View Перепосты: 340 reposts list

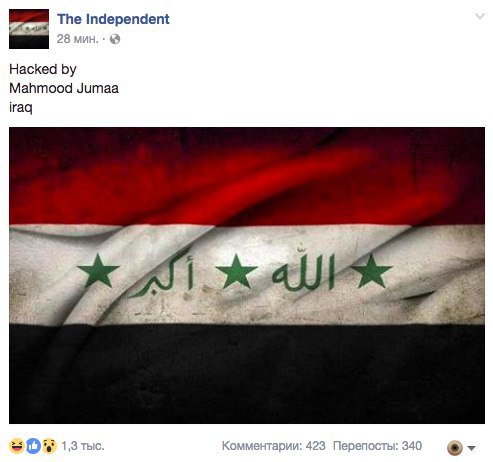pyautogui.click(x=377, y=446)
